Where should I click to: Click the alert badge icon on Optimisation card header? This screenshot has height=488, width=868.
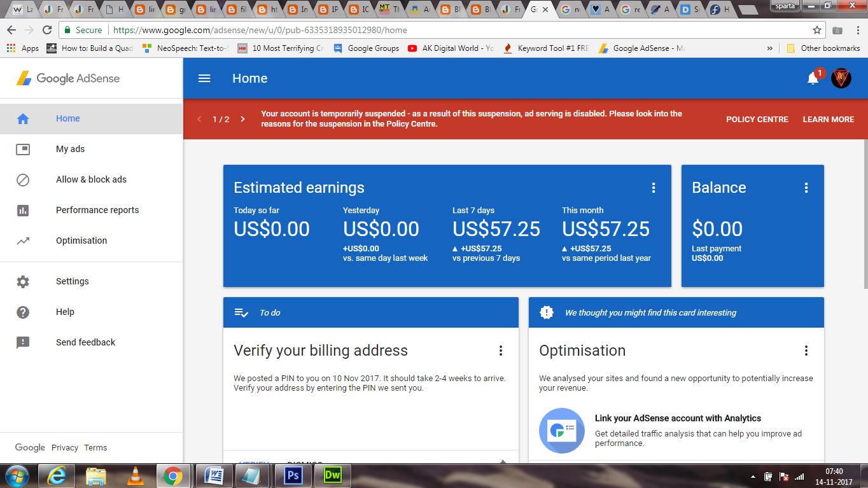[x=547, y=312]
